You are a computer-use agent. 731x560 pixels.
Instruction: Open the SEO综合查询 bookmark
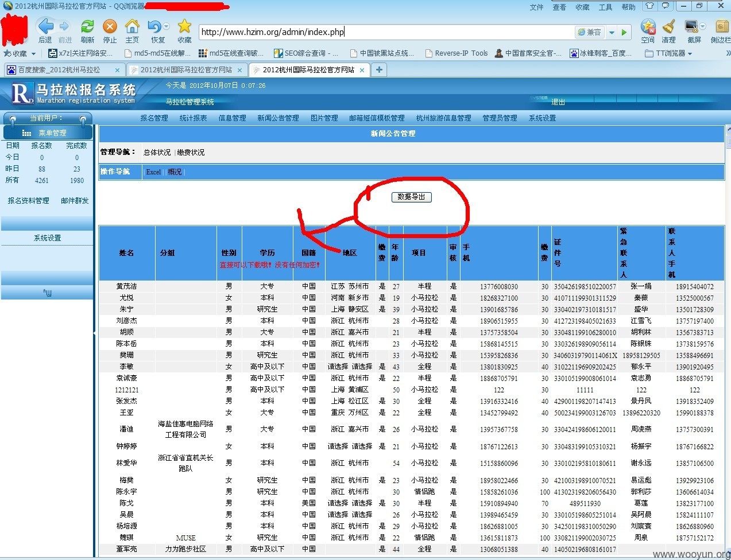(307, 53)
